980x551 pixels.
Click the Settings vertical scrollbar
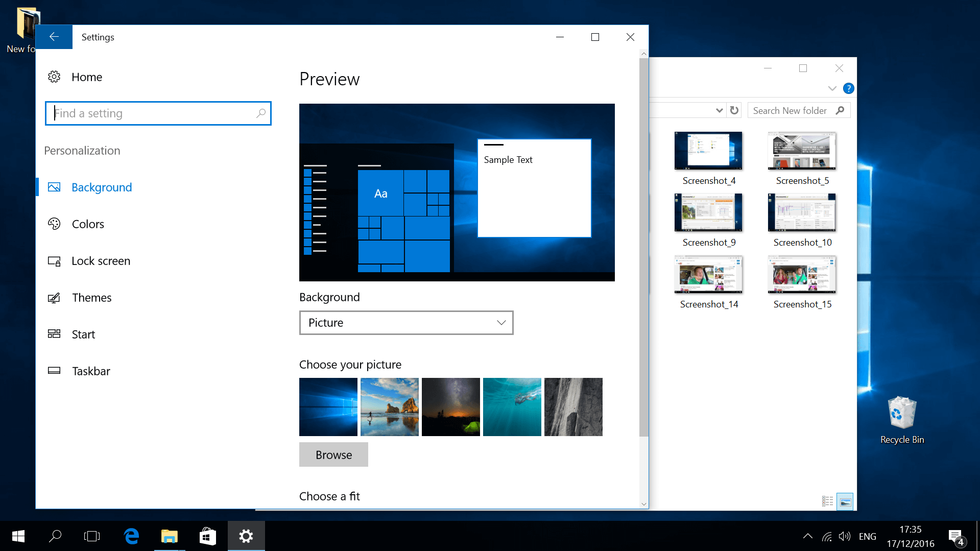643,245
